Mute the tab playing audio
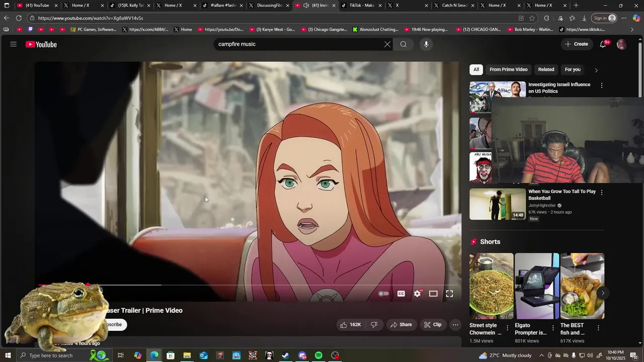 tap(306, 6)
